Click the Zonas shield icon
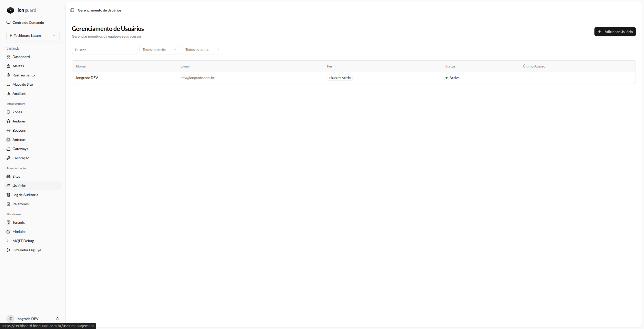 8,112
